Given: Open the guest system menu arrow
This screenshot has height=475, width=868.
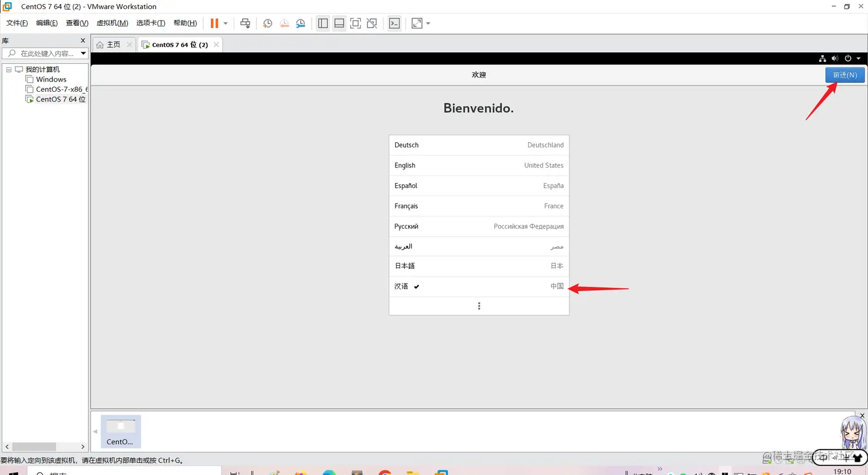Looking at the screenshot, I should (859, 59).
